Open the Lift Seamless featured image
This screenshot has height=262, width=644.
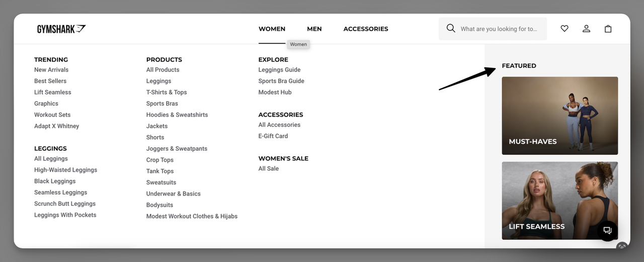click(560, 201)
